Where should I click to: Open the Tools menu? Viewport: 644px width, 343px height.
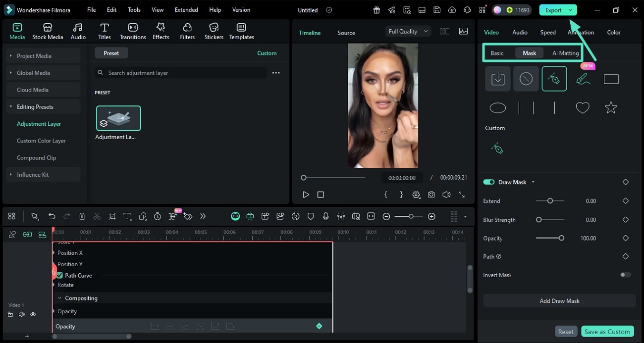(133, 9)
